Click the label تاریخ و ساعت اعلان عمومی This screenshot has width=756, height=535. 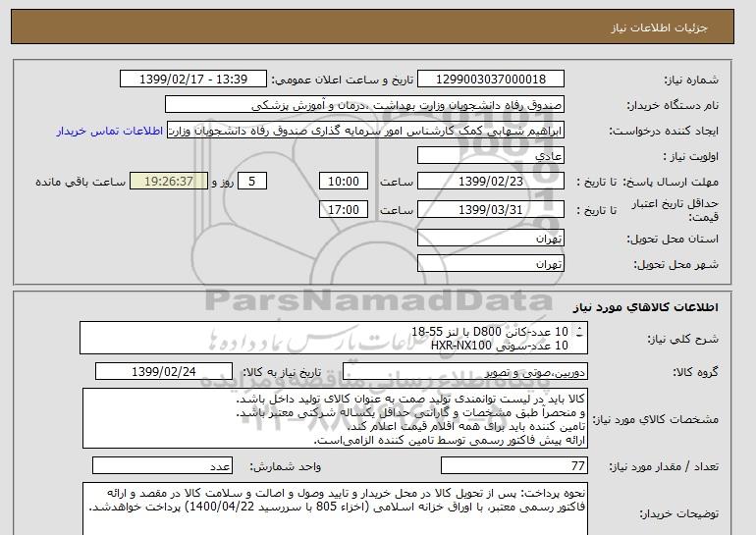(x=343, y=80)
